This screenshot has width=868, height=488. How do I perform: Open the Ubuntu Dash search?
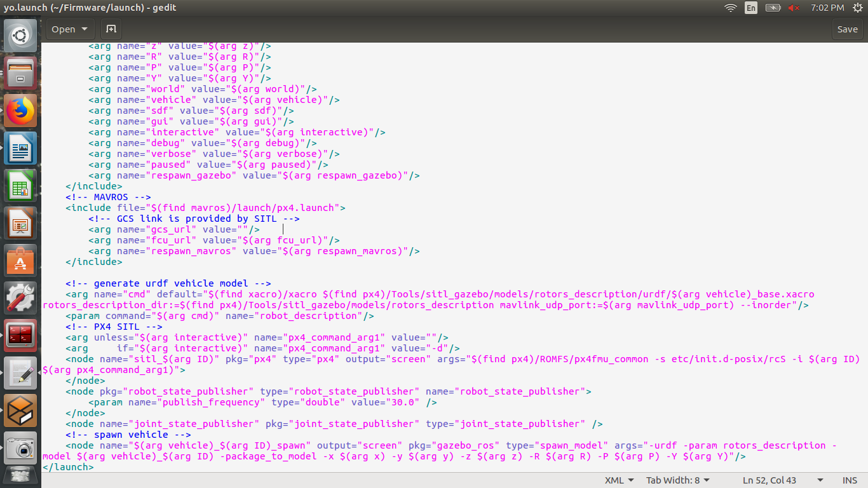20,36
